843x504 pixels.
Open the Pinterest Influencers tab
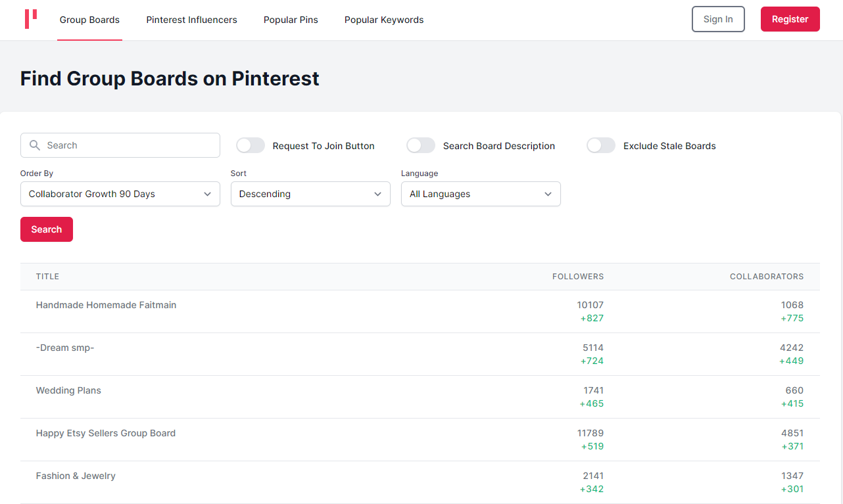coord(191,20)
